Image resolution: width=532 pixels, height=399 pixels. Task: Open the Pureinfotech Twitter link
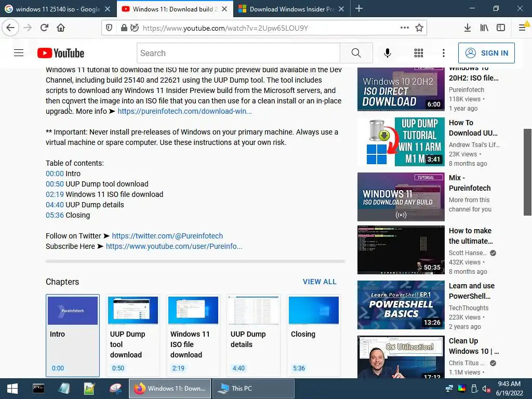coord(167,236)
